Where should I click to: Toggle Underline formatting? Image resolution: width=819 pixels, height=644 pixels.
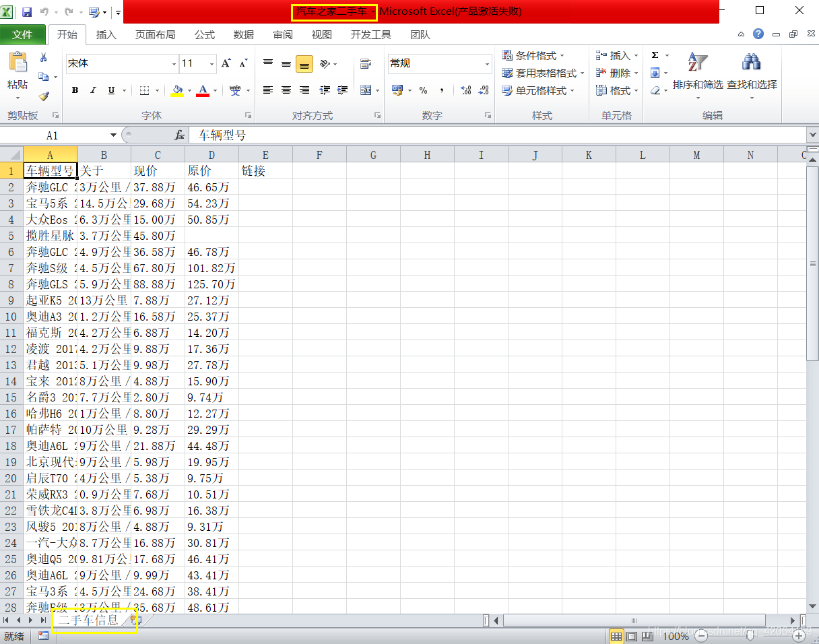[111, 90]
